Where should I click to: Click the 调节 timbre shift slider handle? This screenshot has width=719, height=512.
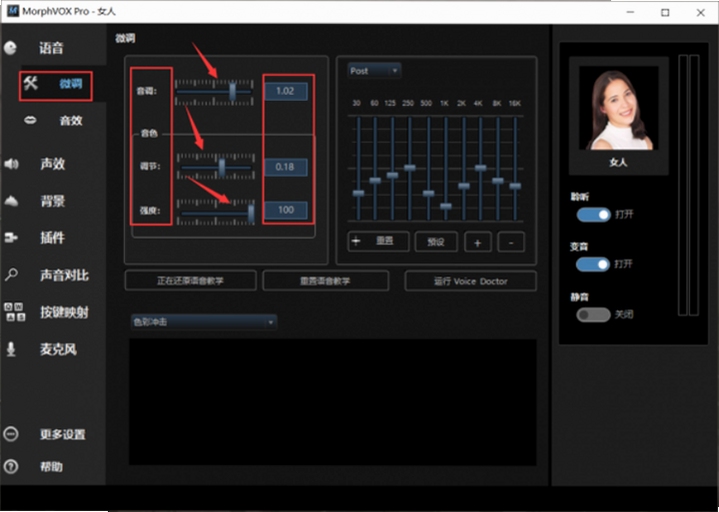coord(222,168)
